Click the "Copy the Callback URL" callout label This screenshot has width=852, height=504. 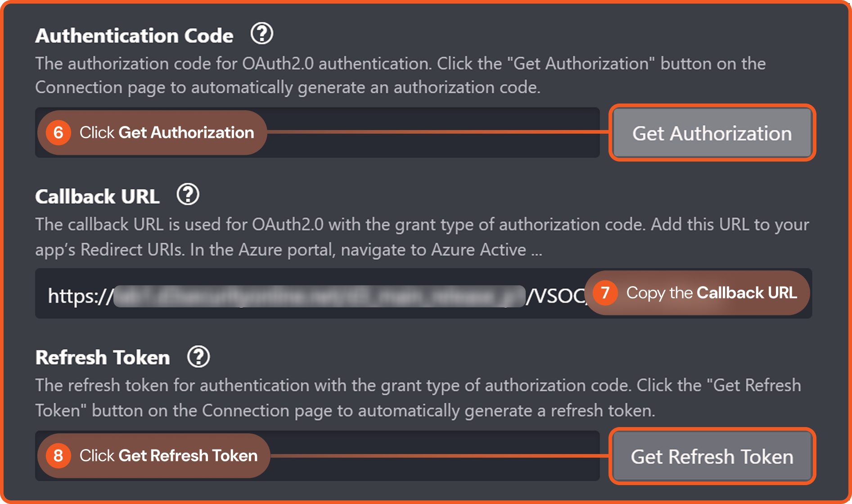pyautogui.click(x=711, y=293)
